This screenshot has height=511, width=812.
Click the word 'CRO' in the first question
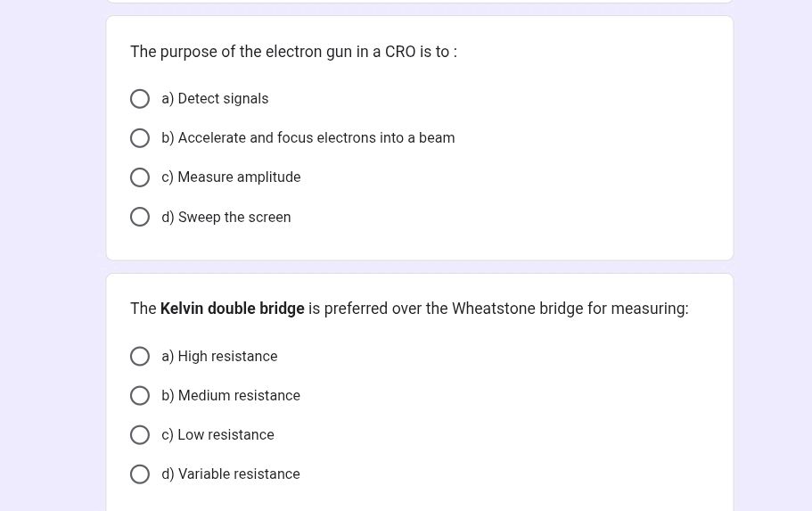click(400, 52)
